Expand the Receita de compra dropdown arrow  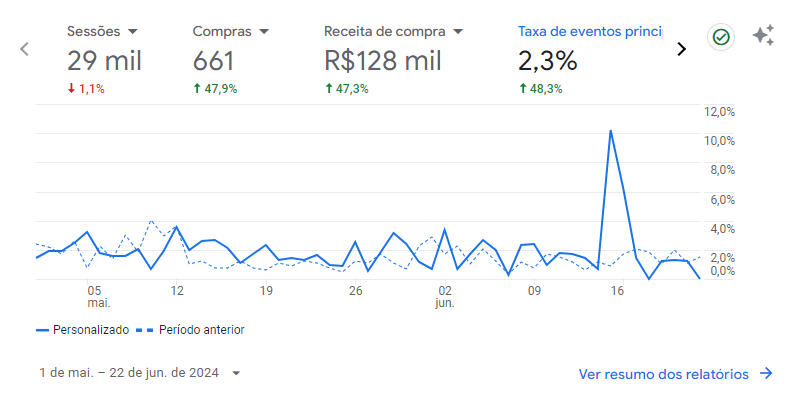coord(458,31)
